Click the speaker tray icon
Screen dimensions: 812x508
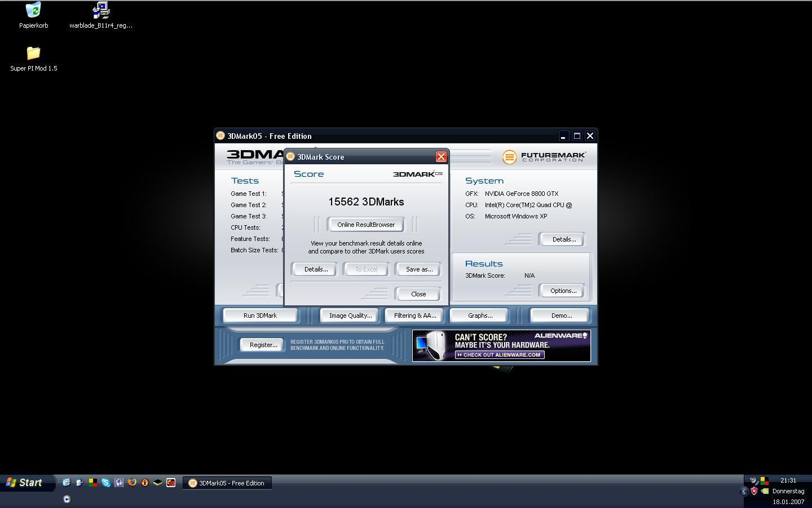(754, 481)
